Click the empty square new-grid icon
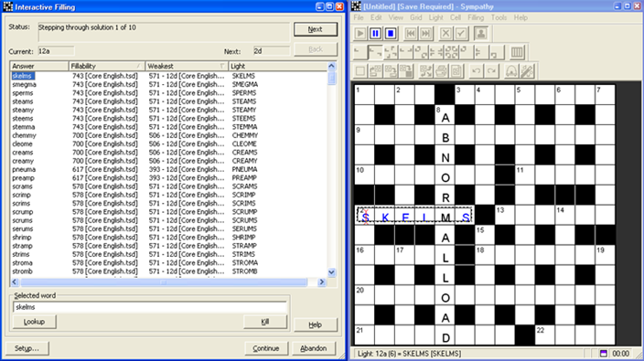The image size is (644, 361). point(360,71)
